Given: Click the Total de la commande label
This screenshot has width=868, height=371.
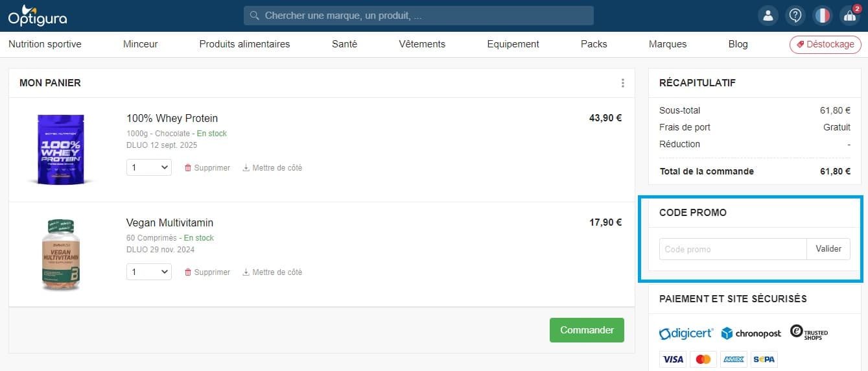Looking at the screenshot, I should [707, 171].
